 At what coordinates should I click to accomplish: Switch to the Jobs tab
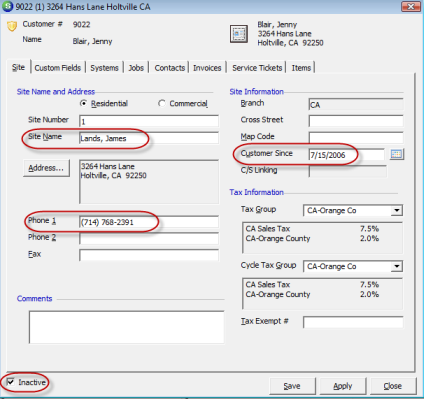point(136,68)
